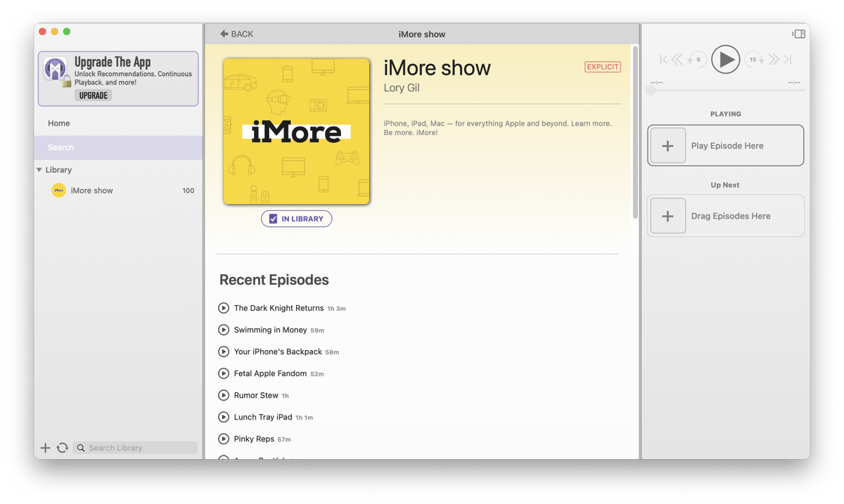This screenshot has width=844, height=504.
Task: Select the fast-forward double-chevron icon
Action: (772, 59)
